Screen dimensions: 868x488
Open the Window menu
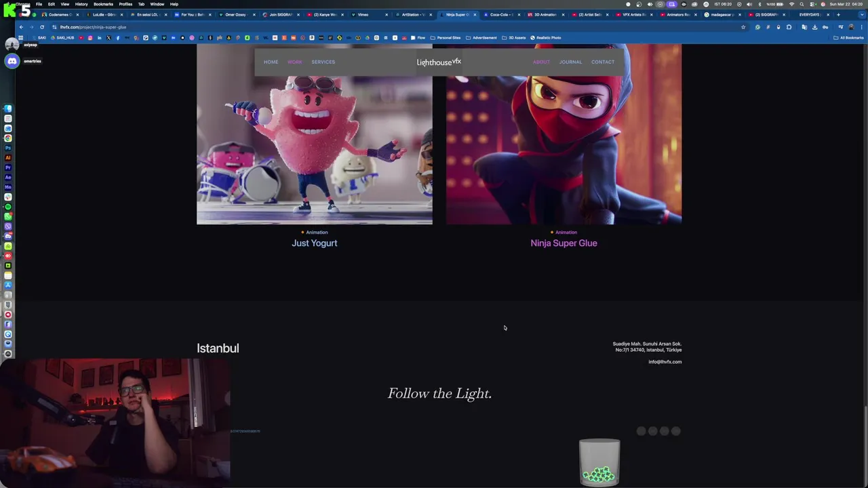click(x=157, y=4)
